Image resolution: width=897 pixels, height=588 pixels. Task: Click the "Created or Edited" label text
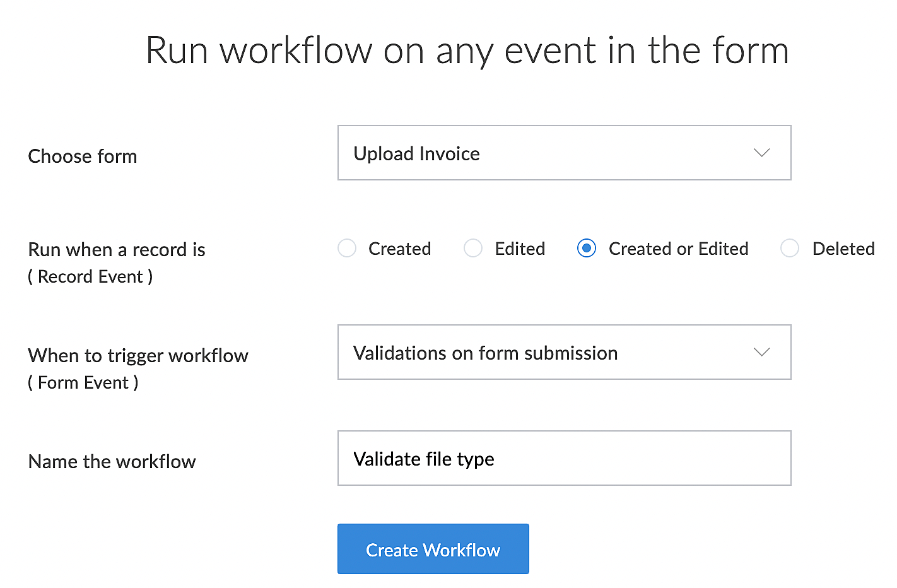(x=678, y=249)
